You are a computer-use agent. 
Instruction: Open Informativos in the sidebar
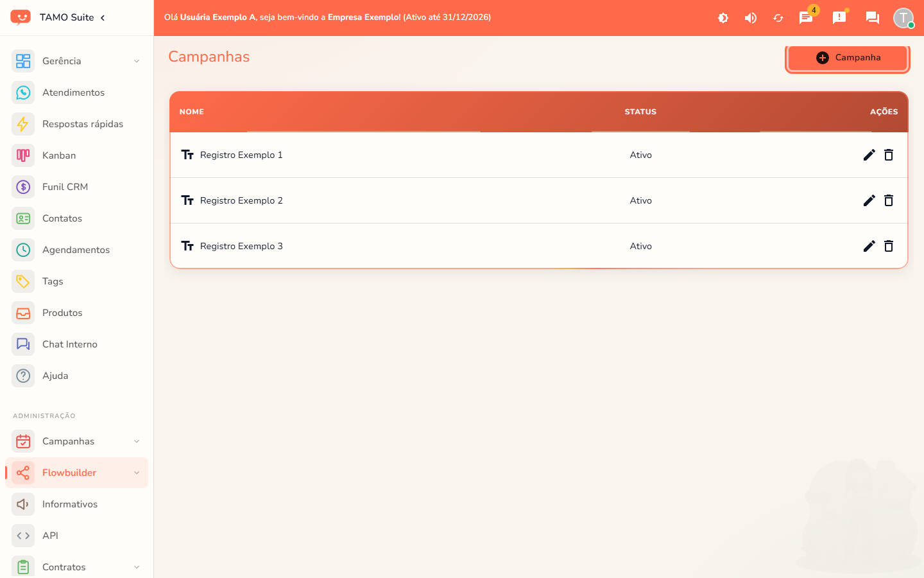77,504
